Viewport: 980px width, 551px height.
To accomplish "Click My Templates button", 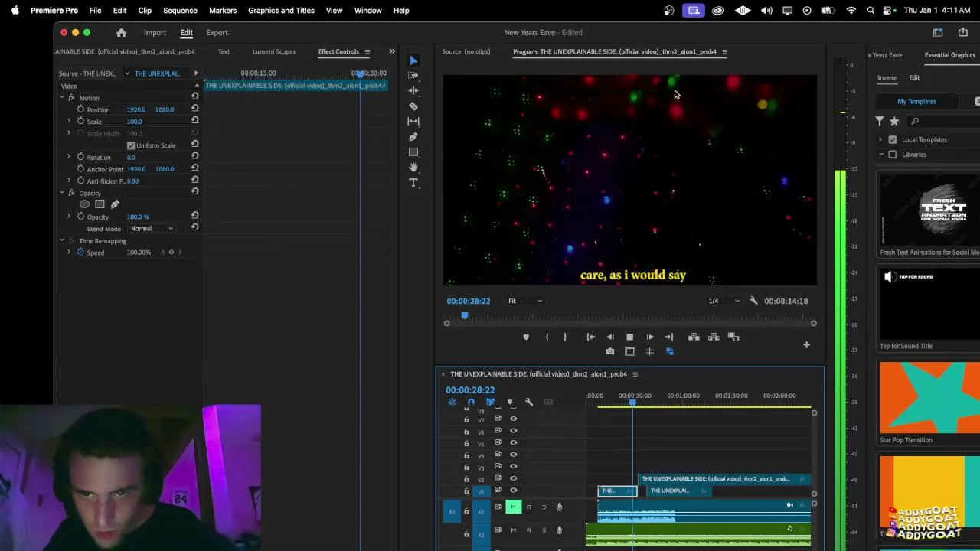I will coord(916,101).
